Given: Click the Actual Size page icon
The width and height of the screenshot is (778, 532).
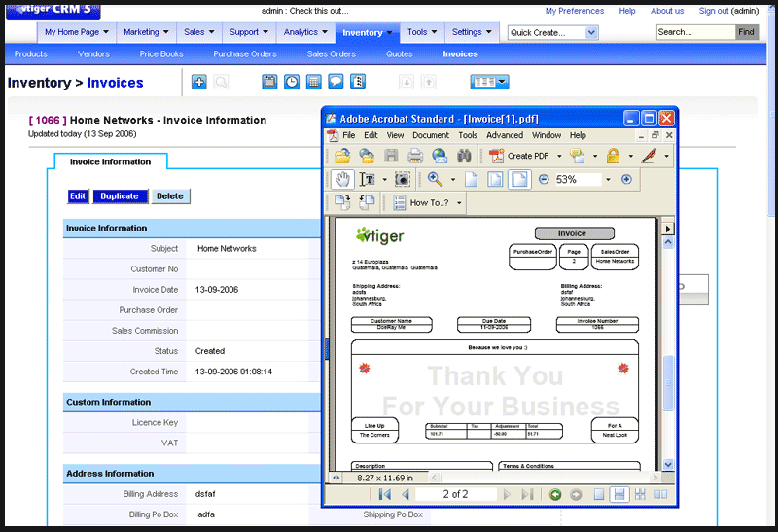Looking at the screenshot, I should pos(471,179).
